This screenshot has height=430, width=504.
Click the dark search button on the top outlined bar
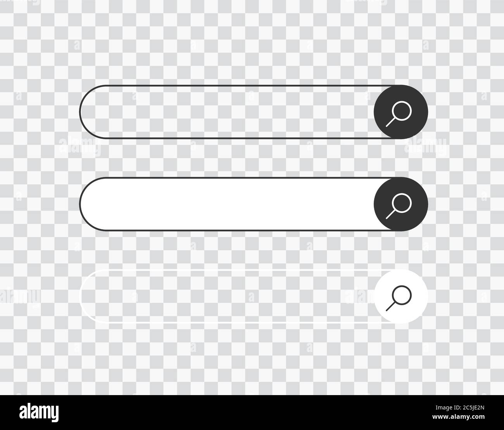click(x=401, y=112)
